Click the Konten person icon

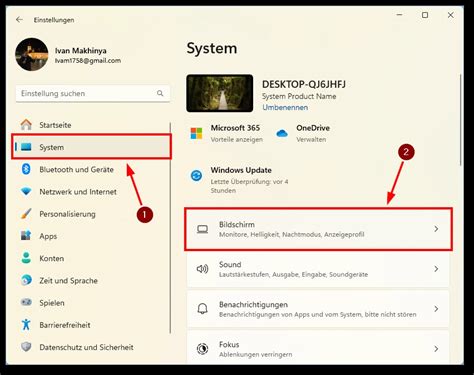(26, 258)
